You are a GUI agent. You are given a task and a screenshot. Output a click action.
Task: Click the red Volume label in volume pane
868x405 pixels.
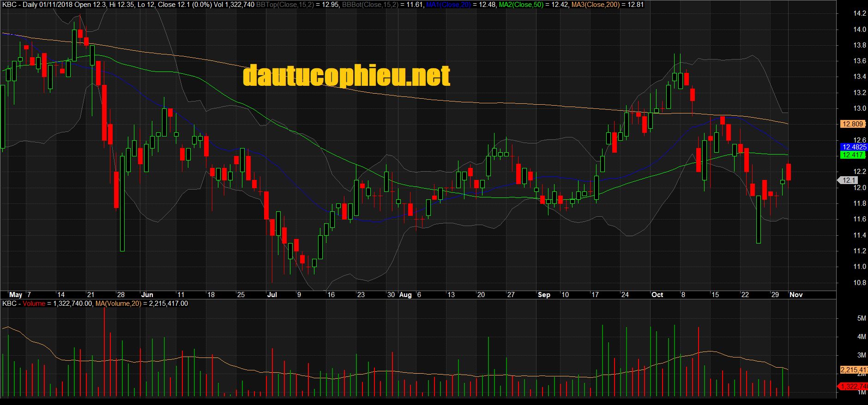point(34,304)
